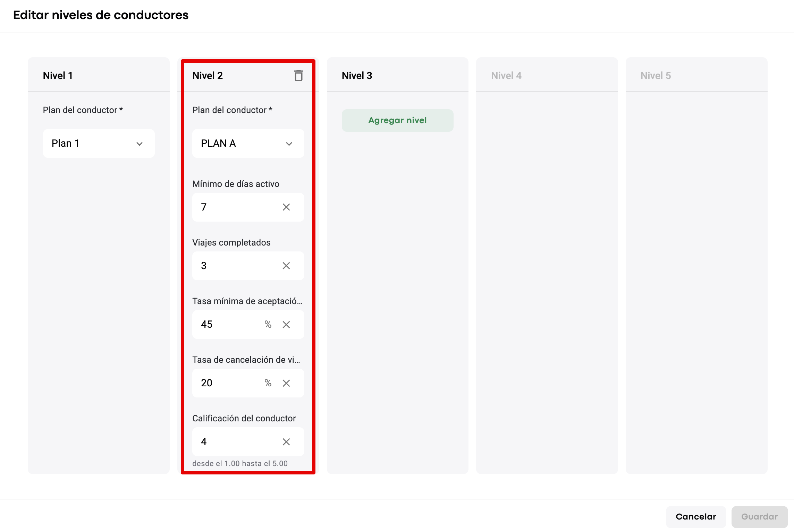Screen dimensions: 794x532
Task: Click into the cancellation rate field showing 20
Action: (229, 383)
